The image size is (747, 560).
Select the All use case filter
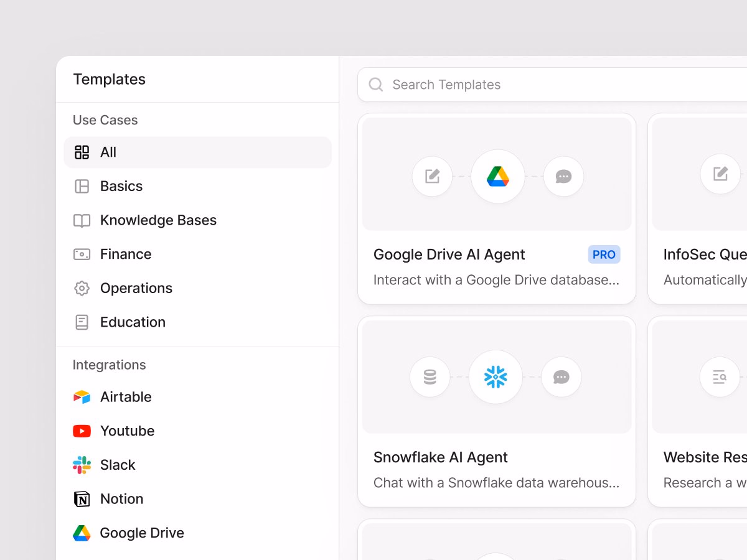(198, 152)
